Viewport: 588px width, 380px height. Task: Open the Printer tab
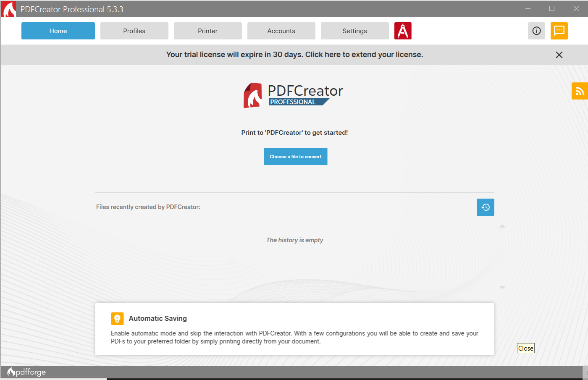pyautogui.click(x=207, y=31)
